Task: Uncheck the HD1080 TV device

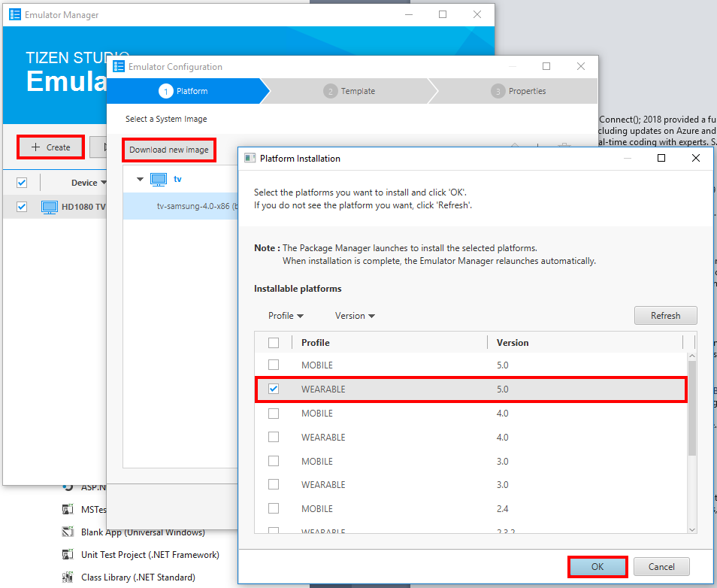Action: 21,206
